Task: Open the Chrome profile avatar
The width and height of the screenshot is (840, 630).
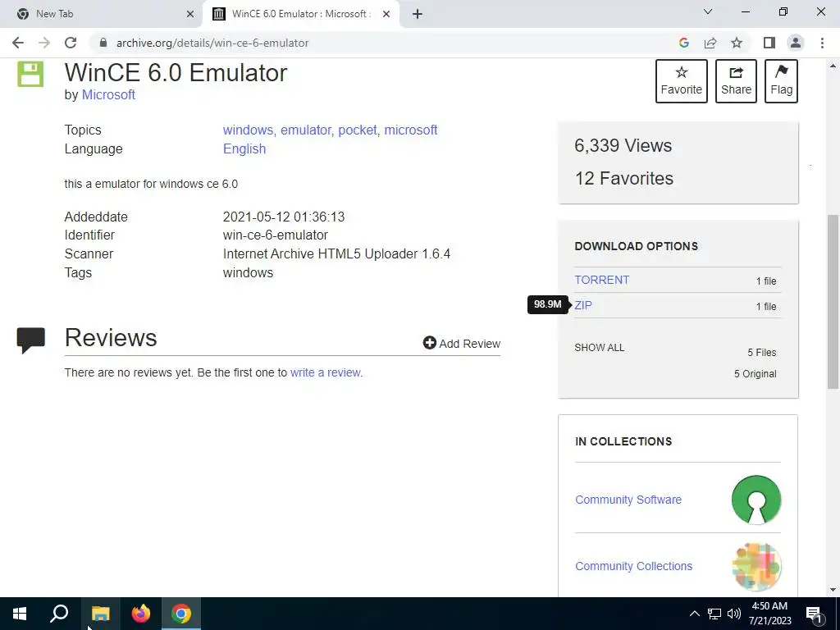Action: (x=796, y=43)
